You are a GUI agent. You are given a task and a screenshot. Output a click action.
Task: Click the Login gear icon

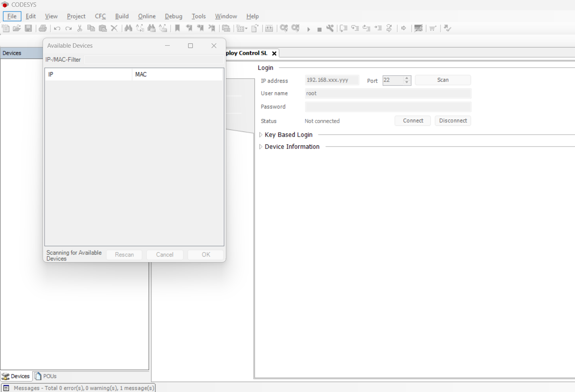click(284, 28)
